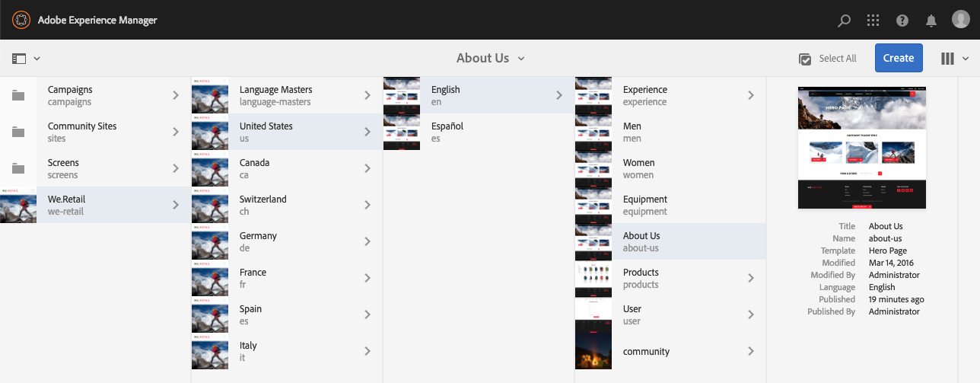Click the Adobe Experience Manager logo icon
Screen dimensions: 980x383
click(x=21, y=20)
